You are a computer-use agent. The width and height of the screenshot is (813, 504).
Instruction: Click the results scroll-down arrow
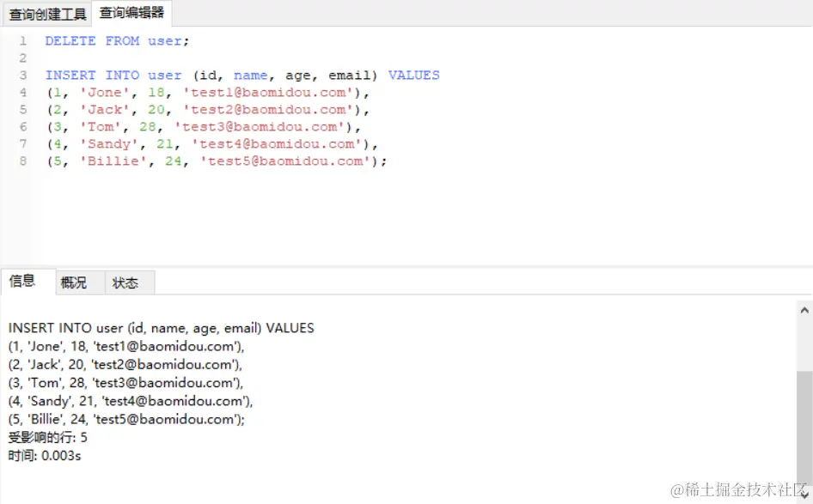pyautogui.click(x=804, y=496)
